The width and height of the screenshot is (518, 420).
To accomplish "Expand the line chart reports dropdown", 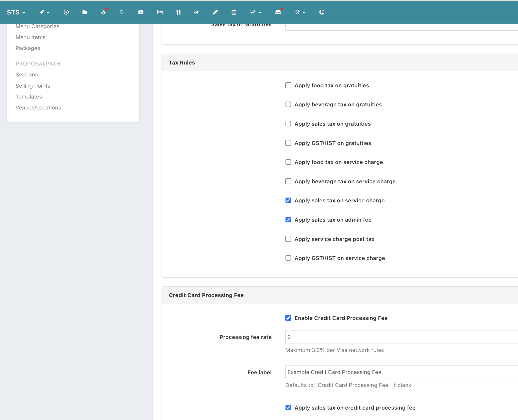I will click(x=256, y=12).
